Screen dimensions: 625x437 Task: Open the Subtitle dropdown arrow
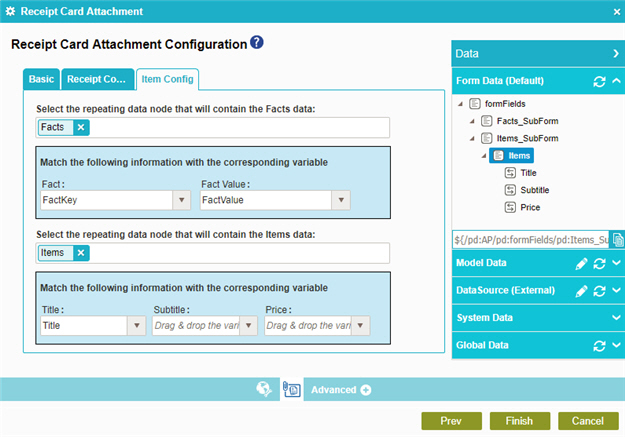[248, 325]
